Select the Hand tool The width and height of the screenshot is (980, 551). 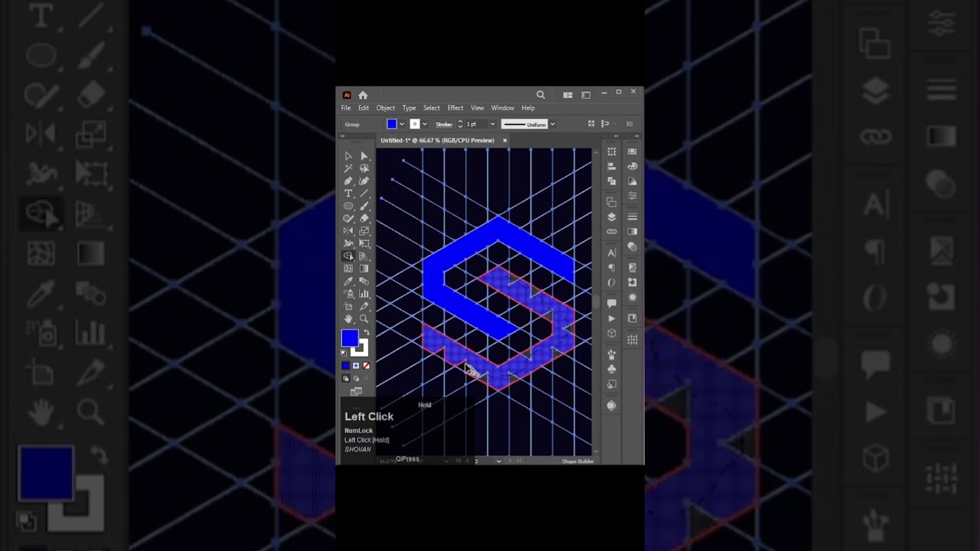pyautogui.click(x=348, y=318)
